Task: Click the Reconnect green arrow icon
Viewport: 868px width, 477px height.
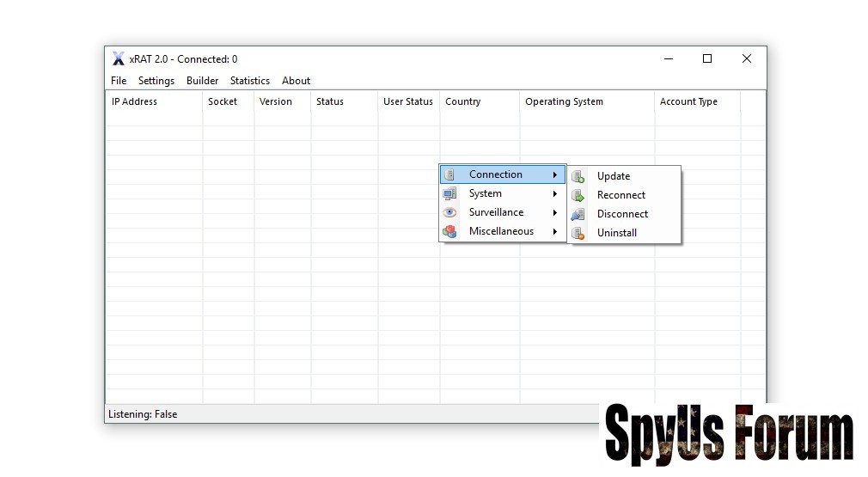Action: click(578, 195)
